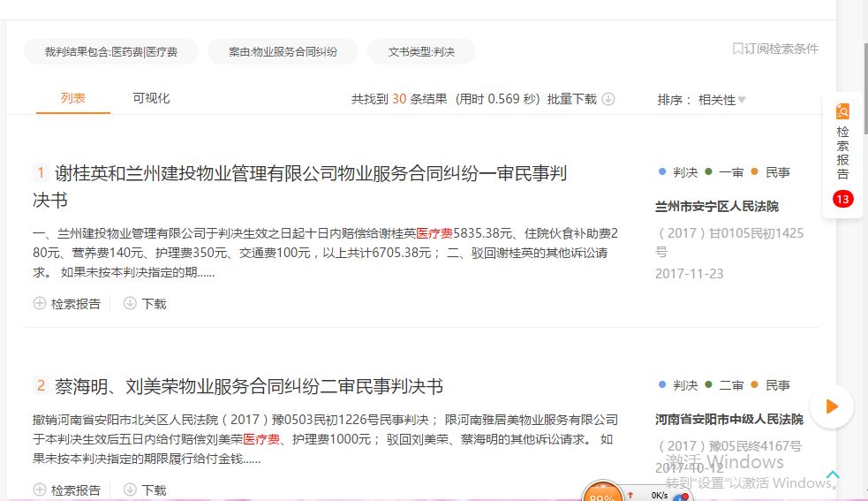Click the back-to-top chevron arrow
This screenshot has height=501, width=868.
point(833,474)
